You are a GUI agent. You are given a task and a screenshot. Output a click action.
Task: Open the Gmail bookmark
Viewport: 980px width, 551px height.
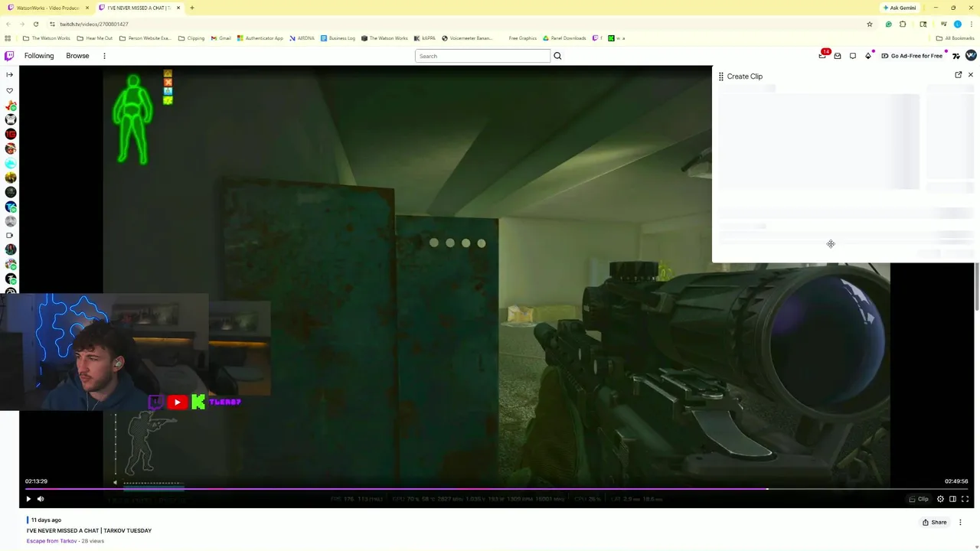pyautogui.click(x=220, y=38)
